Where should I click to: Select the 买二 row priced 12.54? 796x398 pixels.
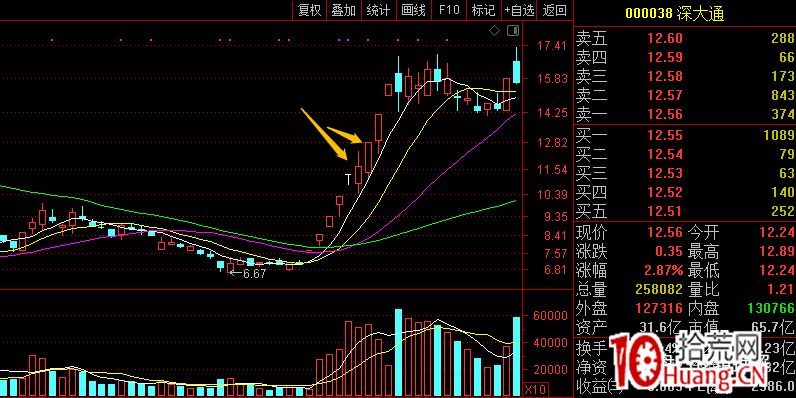(685, 154)
